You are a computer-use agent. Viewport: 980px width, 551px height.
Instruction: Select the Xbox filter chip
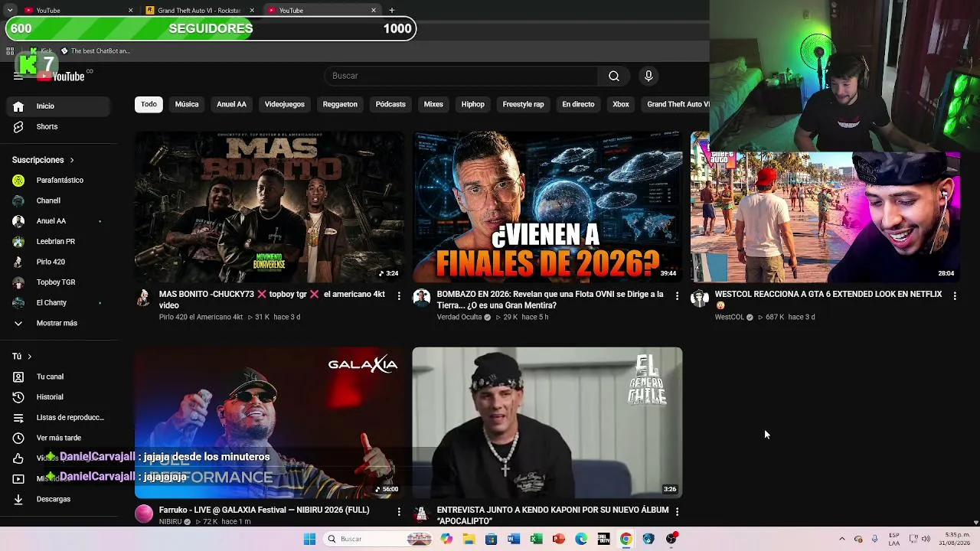(x=621, y=104)
